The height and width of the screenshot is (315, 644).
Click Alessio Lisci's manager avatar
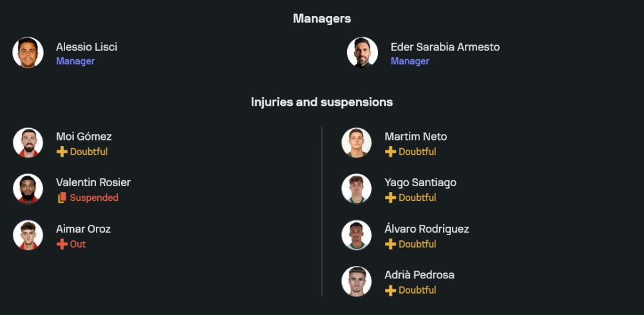pyautogui.click(x=28, y=53)
